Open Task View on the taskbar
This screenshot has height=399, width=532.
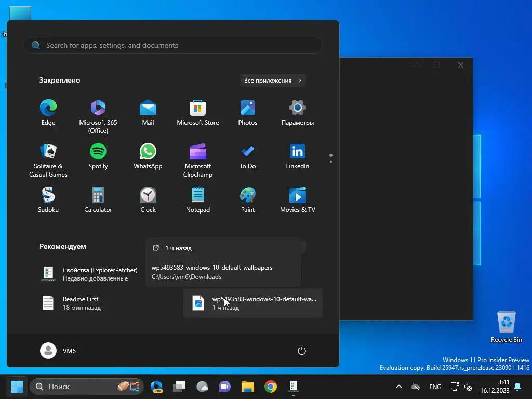(x=179, y=387)
